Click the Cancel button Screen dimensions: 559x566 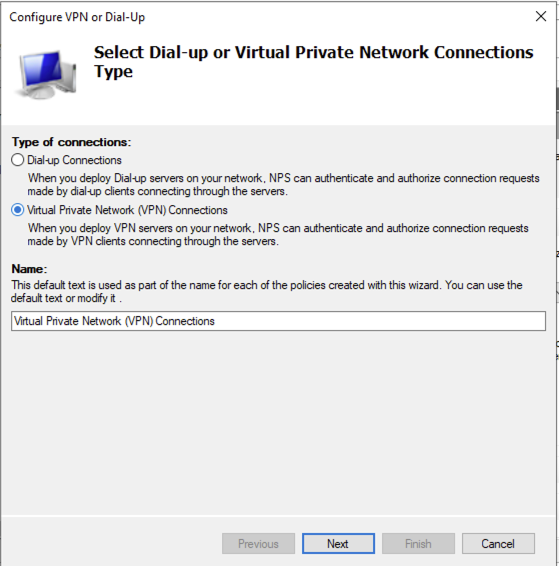tap(498, 543)
